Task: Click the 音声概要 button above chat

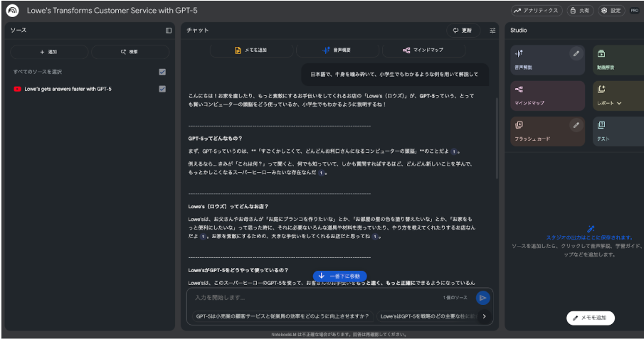Action: [x=338, y=50]
